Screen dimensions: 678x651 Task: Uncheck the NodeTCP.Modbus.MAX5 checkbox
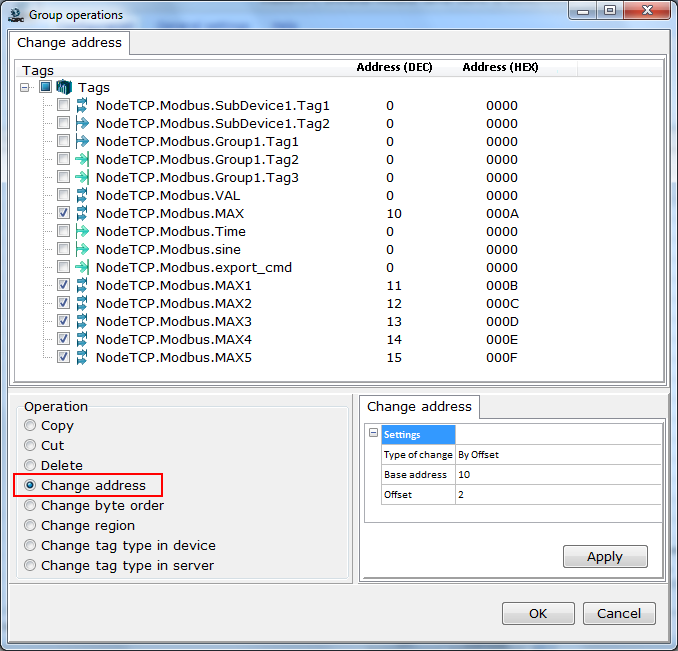coord(64,357)
